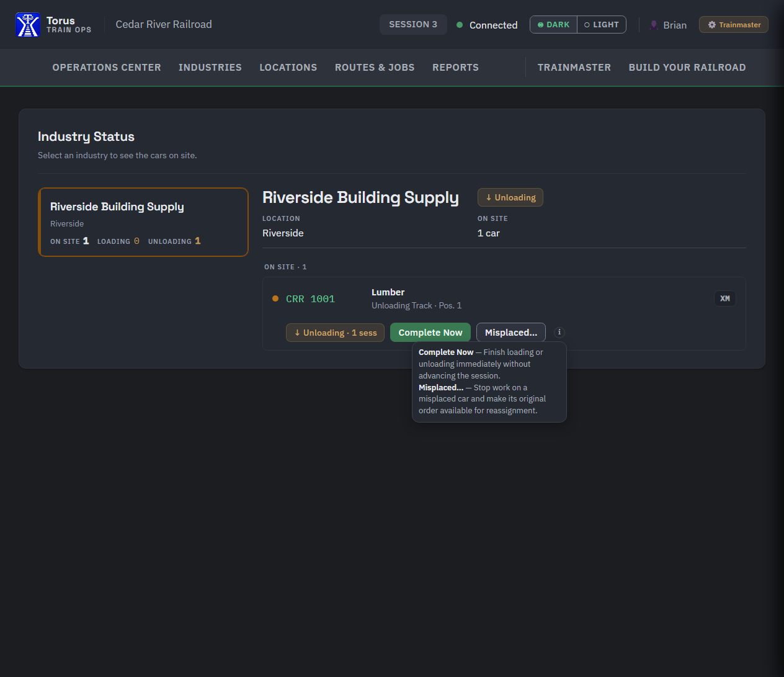Image resolution: width=784 pixels, height=677 pixels.
Task: Click the 1 car on-site value
Action: coord(489,233)
